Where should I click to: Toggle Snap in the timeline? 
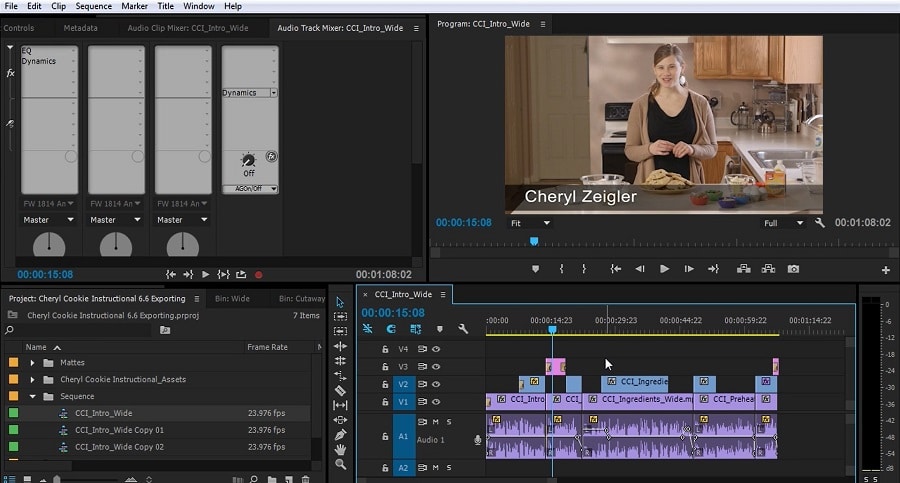point(391,329)
